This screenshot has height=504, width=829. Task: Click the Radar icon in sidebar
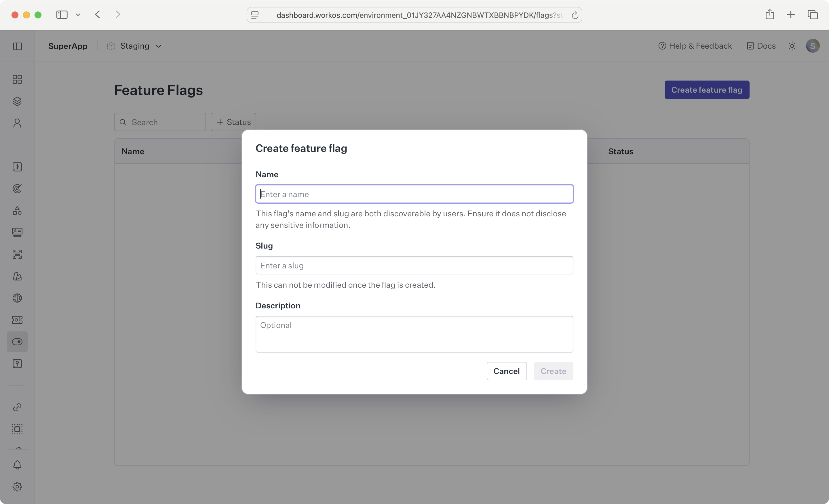(x=17, y=189)
